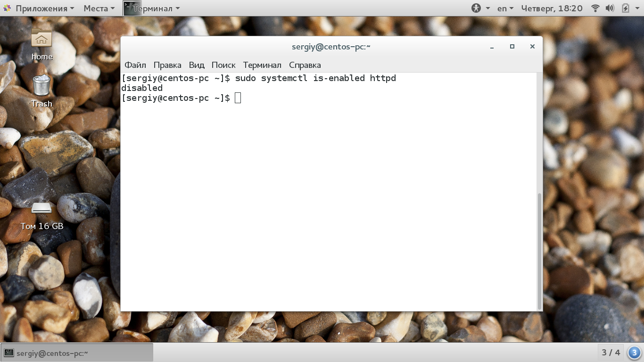Click the terminal cursor at the prompt
The height and width of the screenshot is (362, 644).
coord(238,98)
